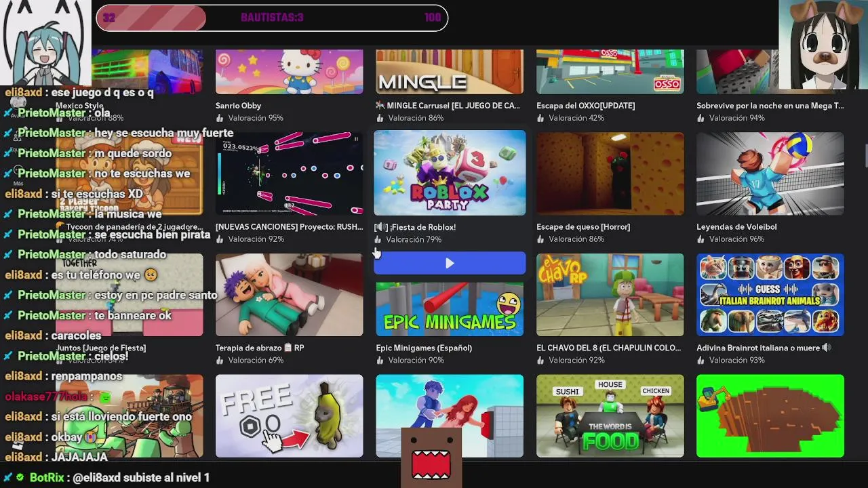This screenshot has height=488, width=868.
Task: Open the El Chavo RP game thumbnail
Action: point(610,295)
